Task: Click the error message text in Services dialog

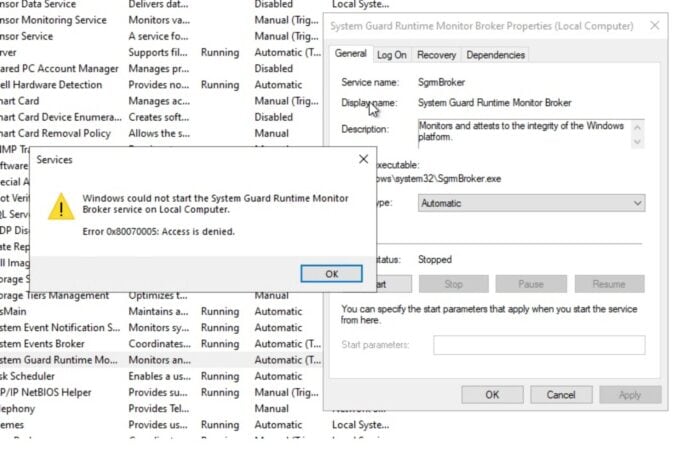Action: tap(215, 204)
